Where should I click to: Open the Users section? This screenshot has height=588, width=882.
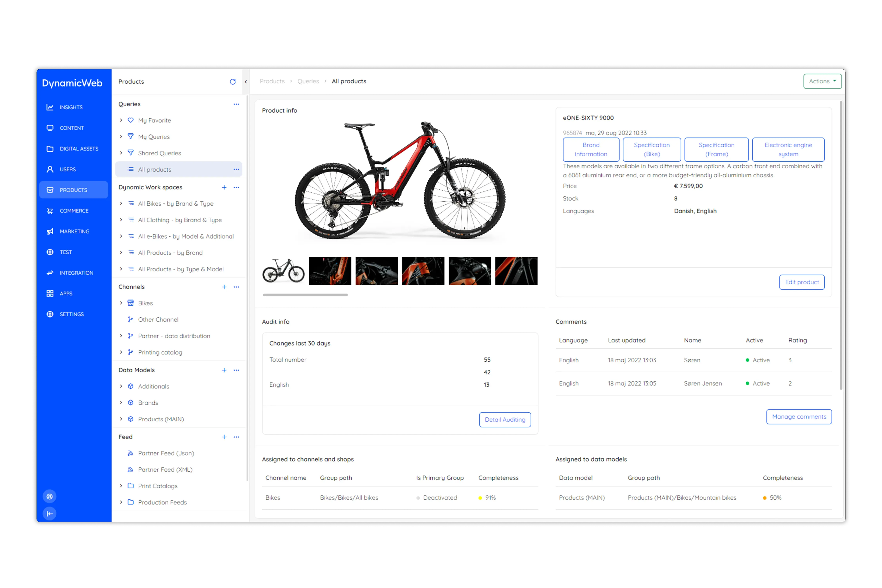pos(68,169)
